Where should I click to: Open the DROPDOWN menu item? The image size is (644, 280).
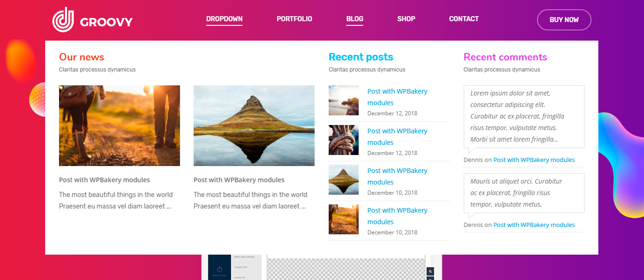tap(224, 19)
